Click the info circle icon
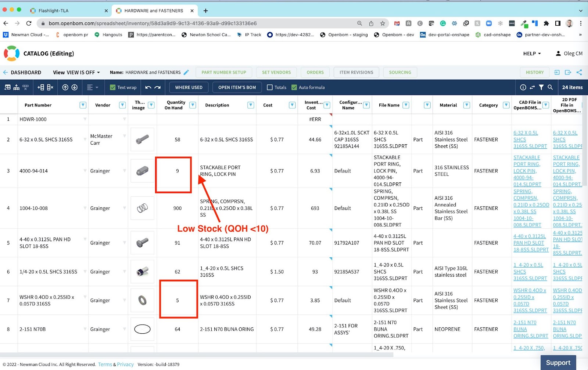The image size is (588, 370). 523,87
